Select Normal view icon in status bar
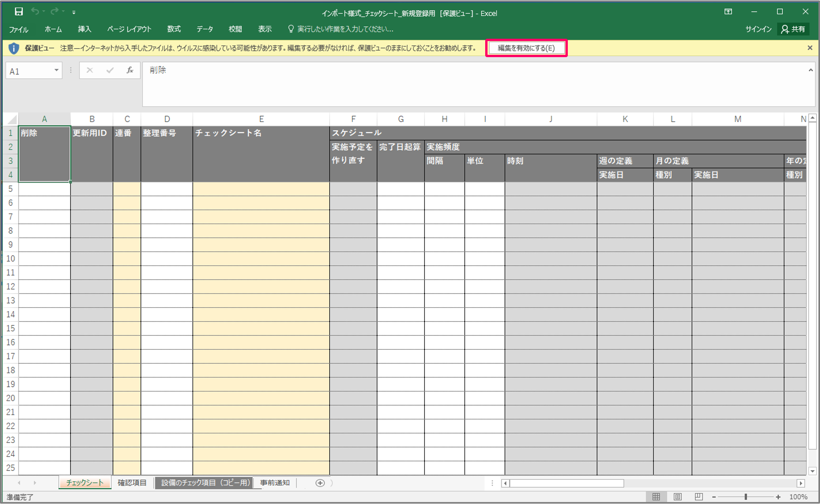 [x=656, y=497]
